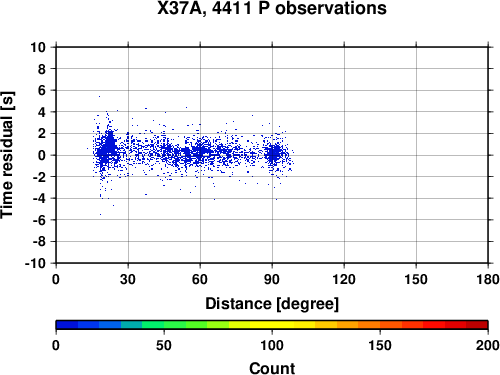This screenshot has width=500, height=375.
Task: Click the 180 tick label on distance axis
Action: point(488,279)
